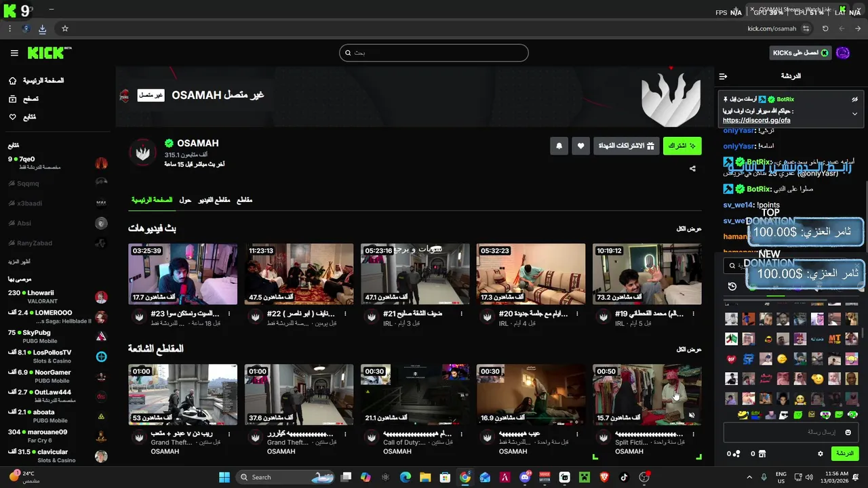Open options menu for the Split Fiction clip
Screen dimensions: 868x488
(693, 434)
